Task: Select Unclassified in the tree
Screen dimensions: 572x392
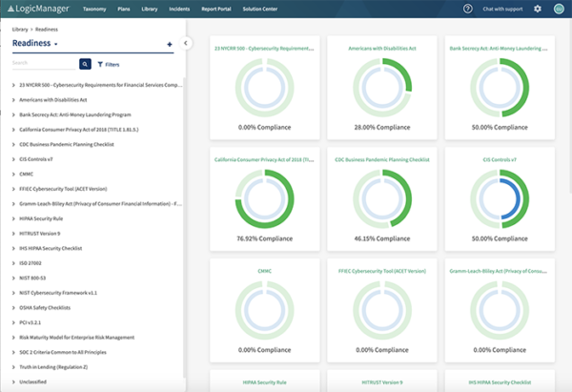Action: click(x=32, y=382)
